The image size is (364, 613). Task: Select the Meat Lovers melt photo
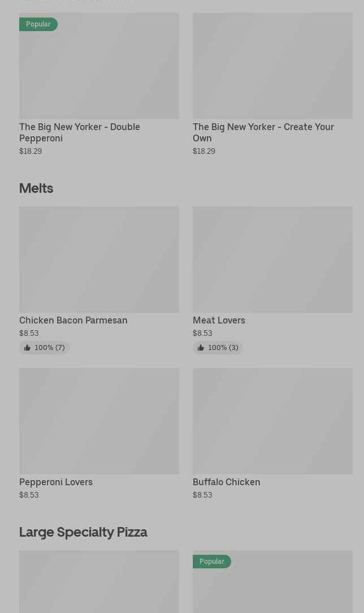(x=272, y=260)
